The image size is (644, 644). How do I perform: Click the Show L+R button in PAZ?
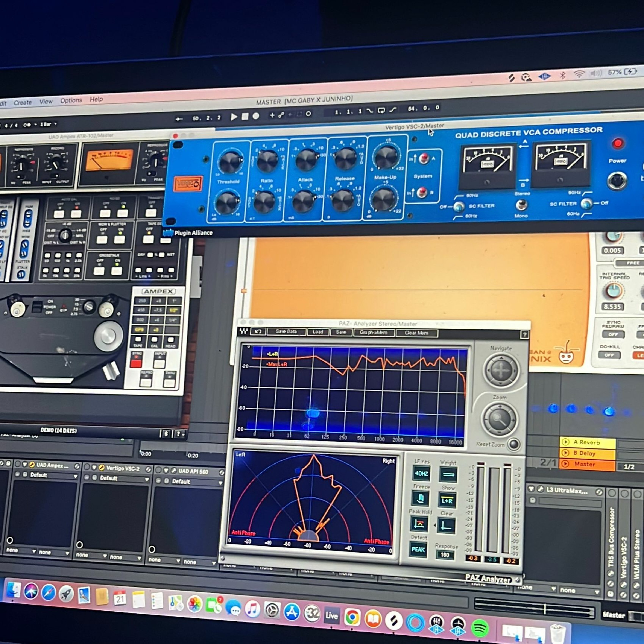tap(447, 500)
